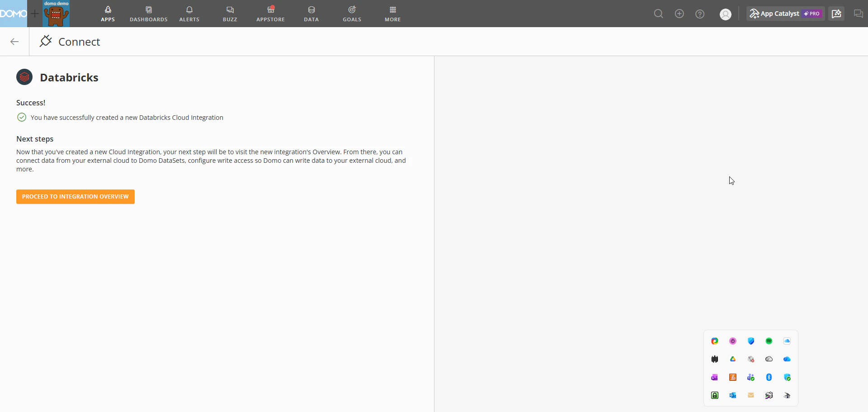Expand the More menu
868x412 pixels.
coord(393,14)
